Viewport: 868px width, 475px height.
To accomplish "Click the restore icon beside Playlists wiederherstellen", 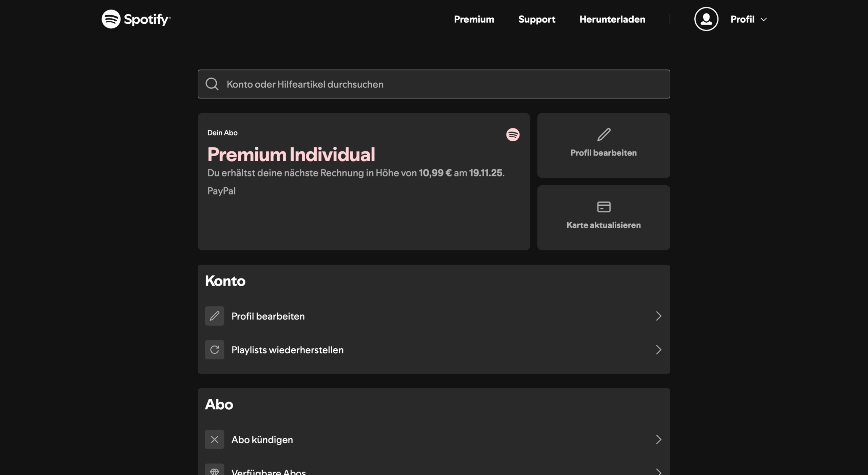I will [214, 350].
